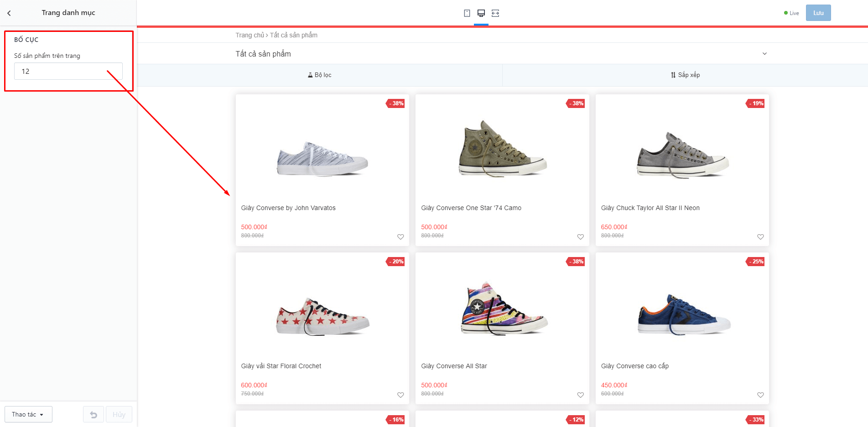Image resolution: width=868 pixels, height=427 pixels.
Task: Follow the Trang chủ breadcrumb link
Action: point(249,35)
